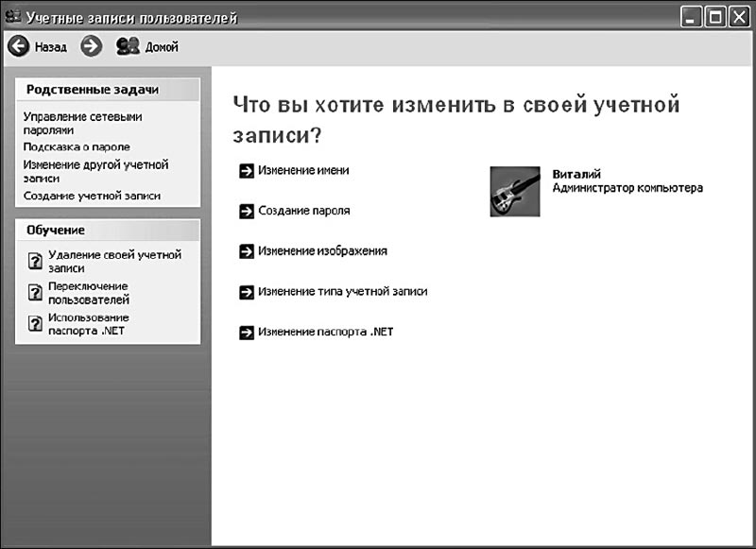Click the Forward arrow icon
This screenshot has width=756, height=549.
91,46
